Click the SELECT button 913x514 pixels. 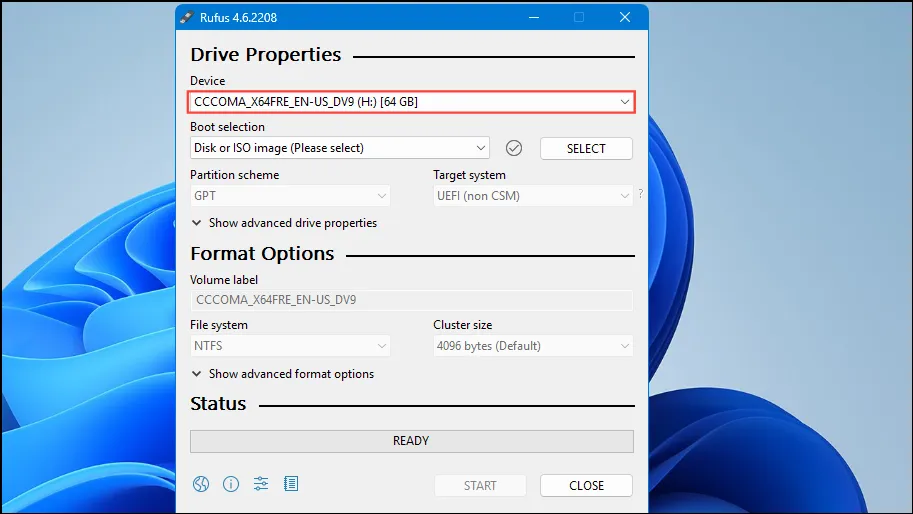[586, 148]
